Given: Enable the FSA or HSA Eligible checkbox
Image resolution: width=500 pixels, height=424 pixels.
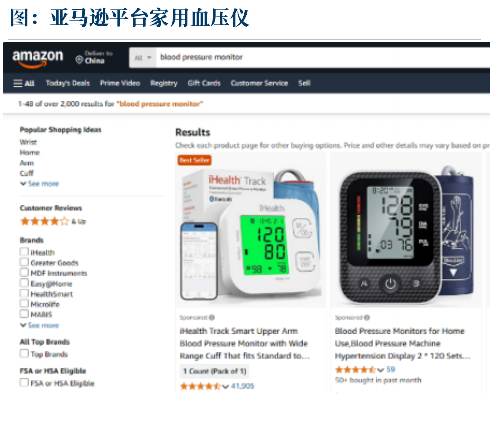Looking at the screenshot, I should (x=24, y=383).
